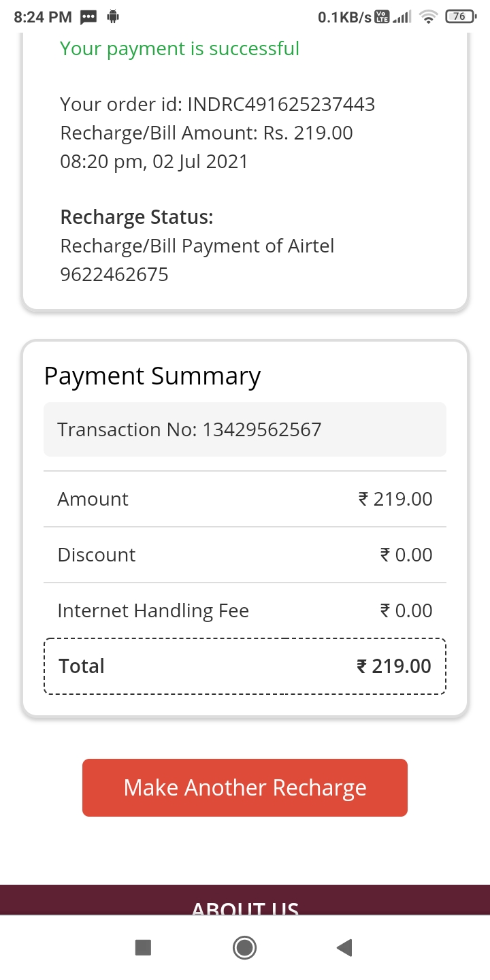Tap the Wi-Fi icon in status bar
Screen dimensions: 490x980
coord(428,18)
